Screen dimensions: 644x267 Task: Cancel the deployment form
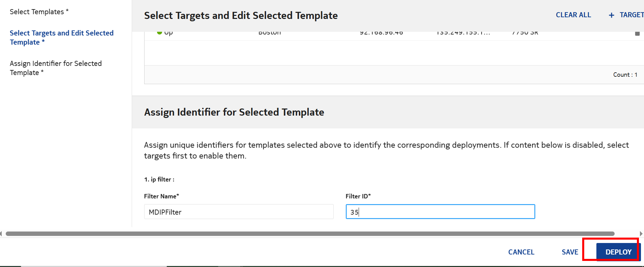[x=521, y=252]
